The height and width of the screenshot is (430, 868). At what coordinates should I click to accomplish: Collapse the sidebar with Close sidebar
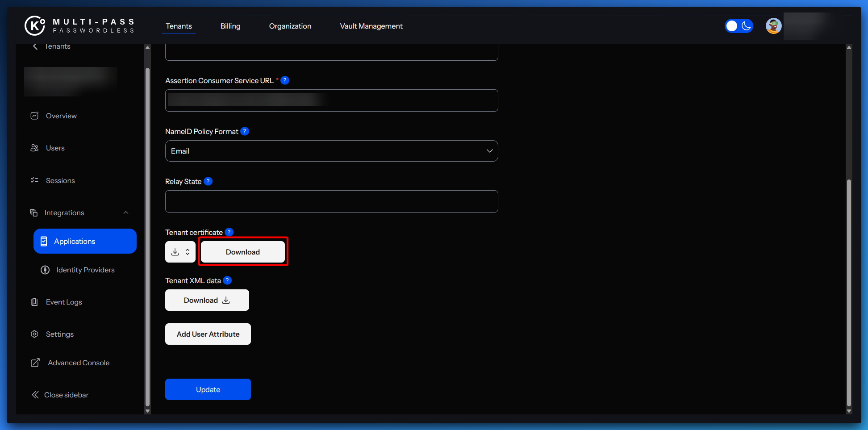[x=60, y=395]
